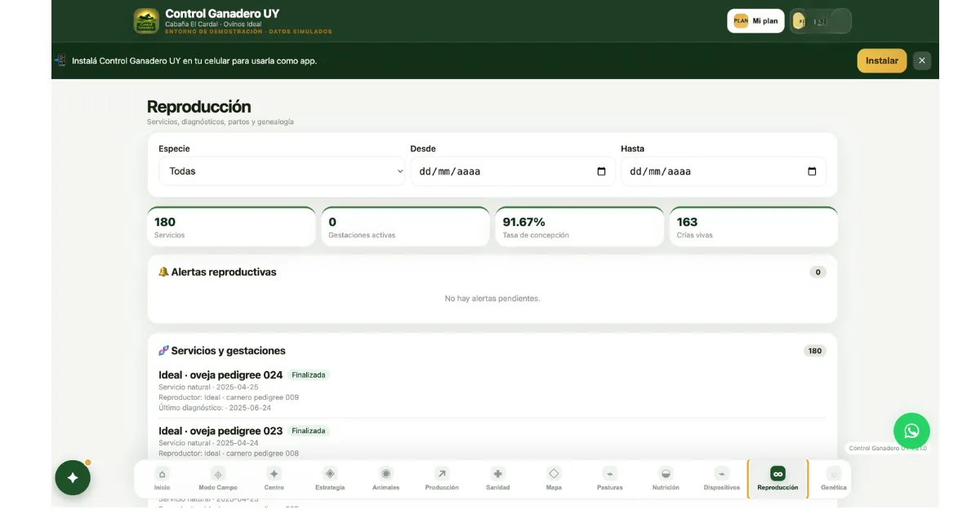Open the Animales section
980x514 pixels.
(386, 479)
